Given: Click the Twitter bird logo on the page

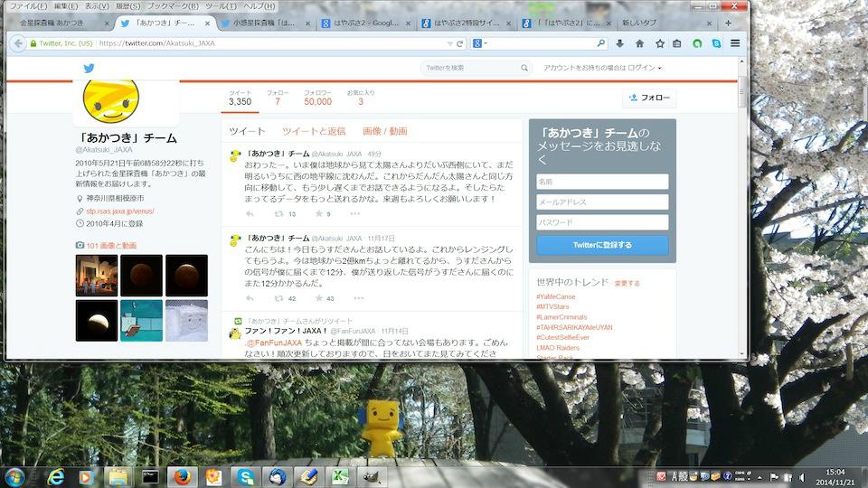Looking at the screenshot, I should point(89,68).
